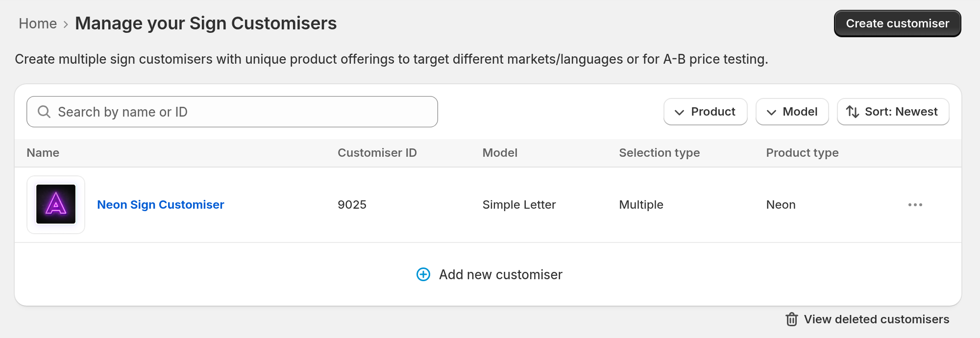980x338 pixels.
Task: Click the Add new customiser text
Action: click(500, 275)
